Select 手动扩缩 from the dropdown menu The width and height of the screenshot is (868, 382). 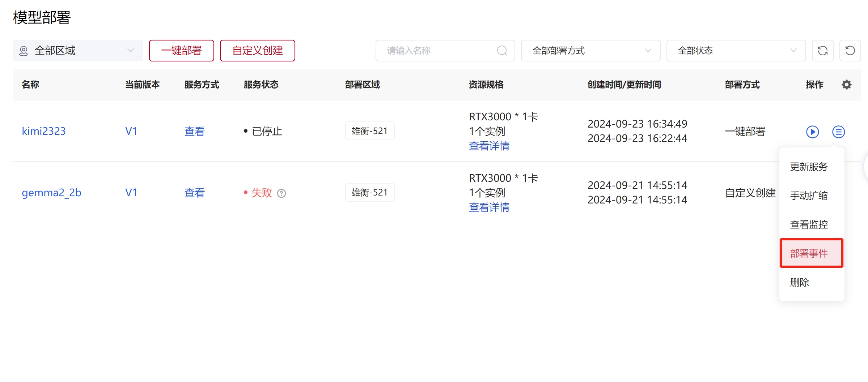[x=809, y=196]
